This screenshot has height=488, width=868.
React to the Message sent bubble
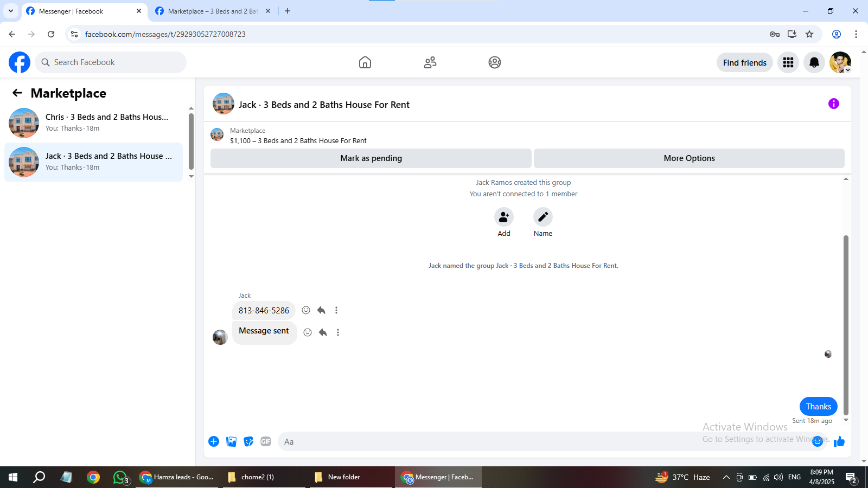click(x=308, y=332)
